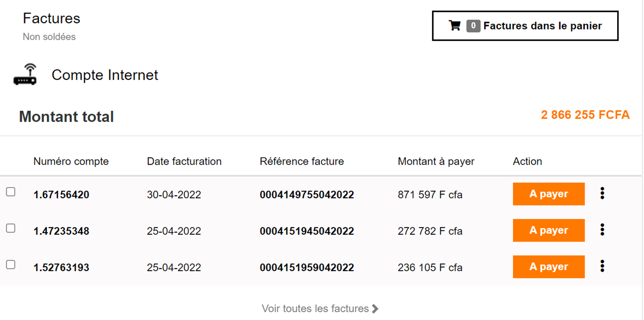Click the shopping cart icon
644x320 pixels.
pyautogui.click(x=455, y=26)
